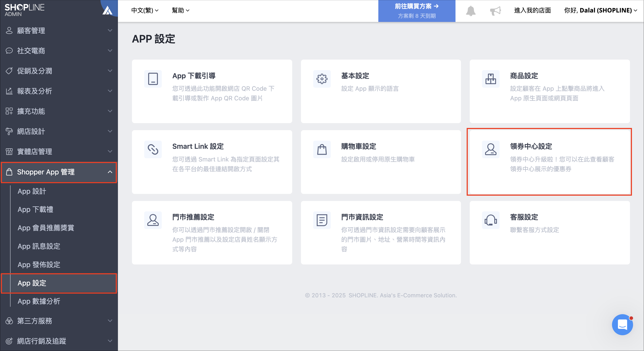
Task: Expand the 第三方服務 menu chevron
Action: point(110,321)
